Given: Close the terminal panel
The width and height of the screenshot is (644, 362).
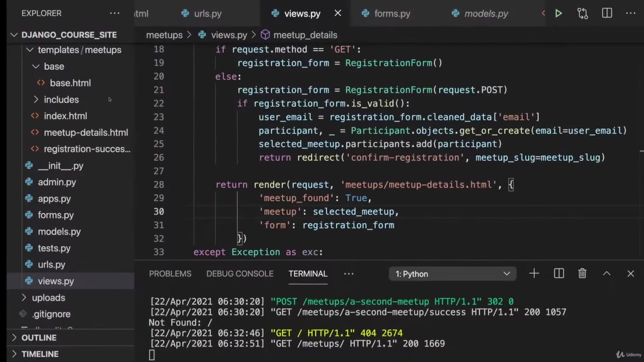Looking at the screenshot, I should tap(630, 274).
